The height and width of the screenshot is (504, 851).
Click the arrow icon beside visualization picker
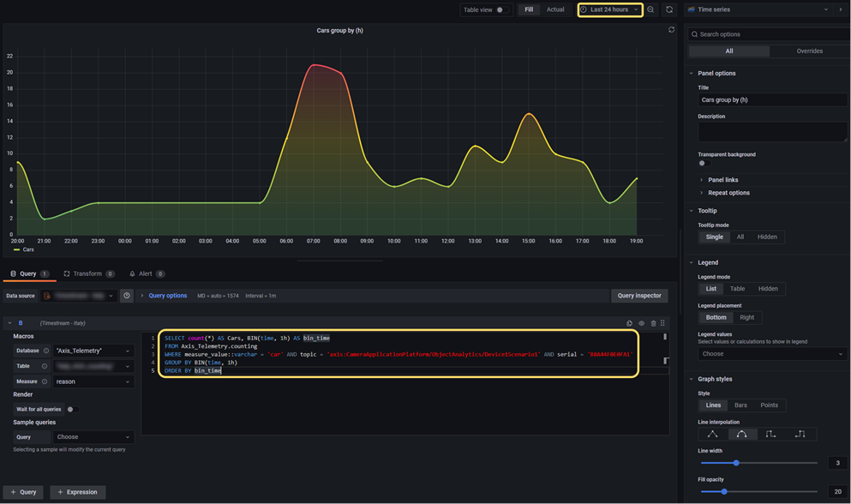click(x=841, y=9)
